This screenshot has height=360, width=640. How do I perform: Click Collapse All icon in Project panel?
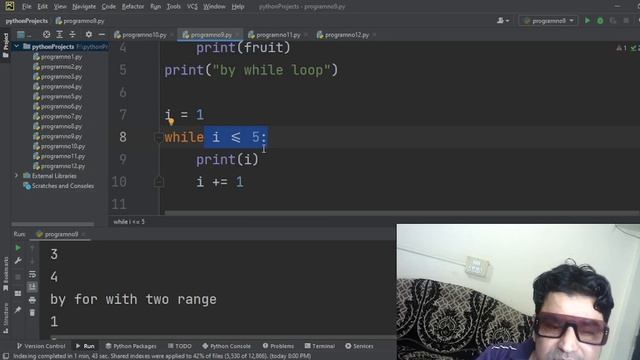[73, 35]
